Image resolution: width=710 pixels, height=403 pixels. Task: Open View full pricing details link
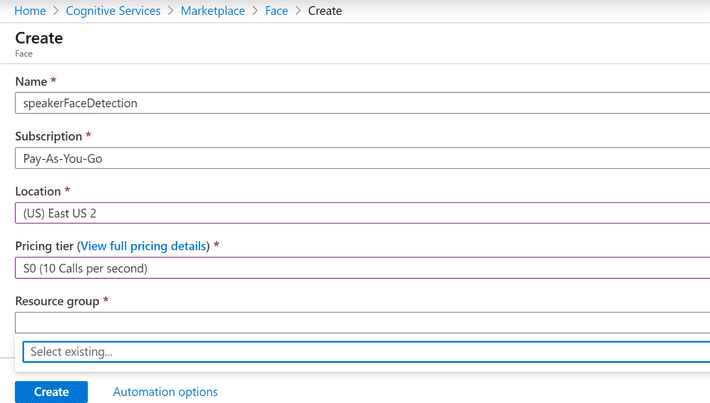pos(144,246)
